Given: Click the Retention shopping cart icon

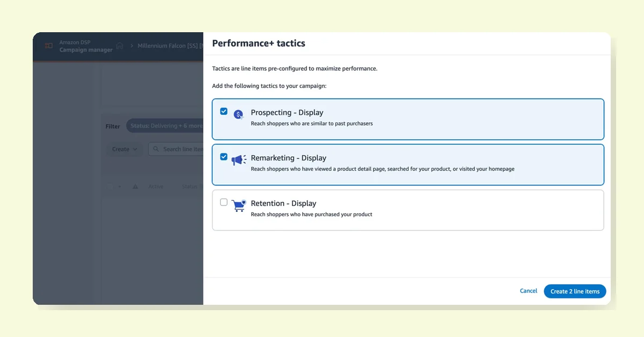Looking at the screenshot, I should point(239,206).
